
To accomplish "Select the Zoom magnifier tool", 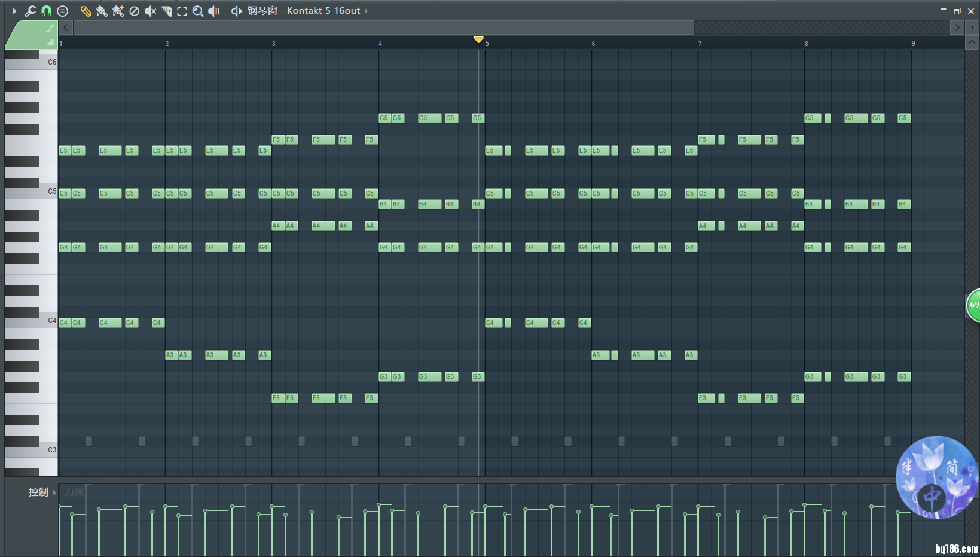I will click(x=198, y=11).
